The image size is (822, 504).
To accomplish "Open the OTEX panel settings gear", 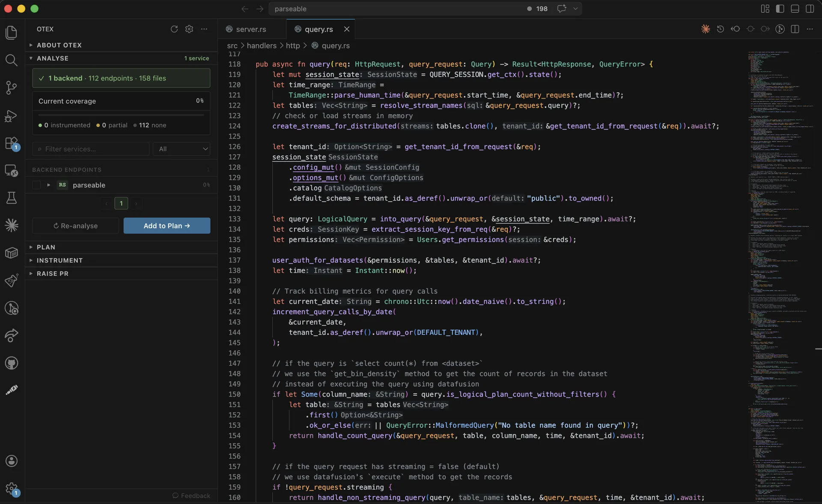I will [x=189, y=29].
